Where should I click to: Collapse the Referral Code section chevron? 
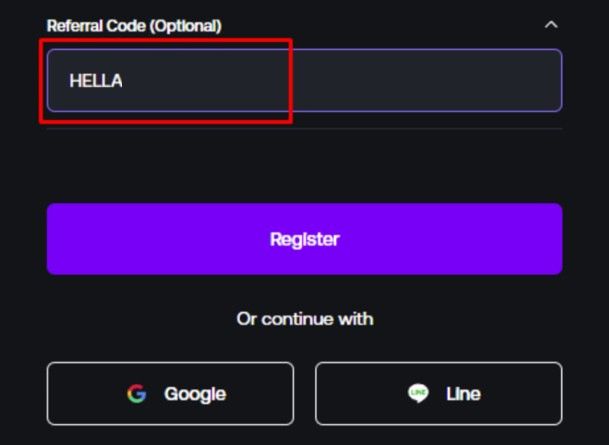[x=551, y=24]
